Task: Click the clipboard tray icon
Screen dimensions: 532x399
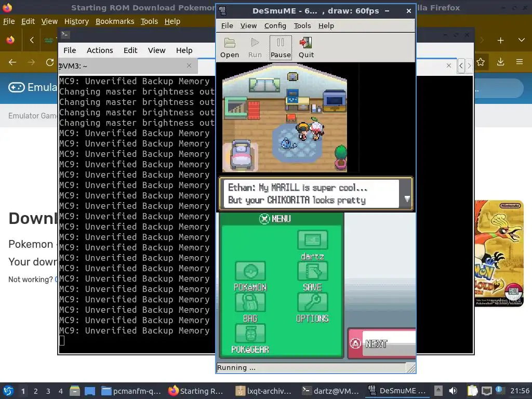Action: [x=472, y=391]
